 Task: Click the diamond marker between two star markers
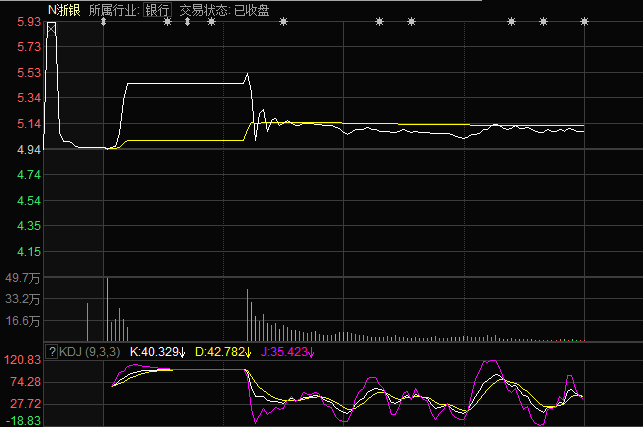tap(187, 22)
